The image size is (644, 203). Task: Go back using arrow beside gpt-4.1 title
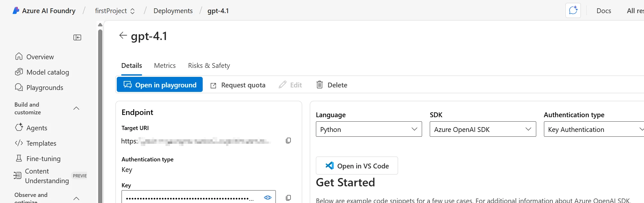(123, 35)
